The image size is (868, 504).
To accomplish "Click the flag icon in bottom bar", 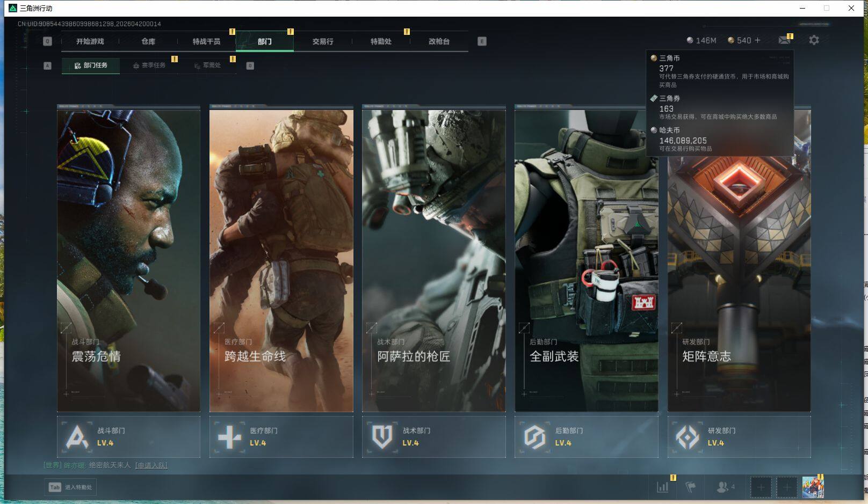I will pos(691,487).
